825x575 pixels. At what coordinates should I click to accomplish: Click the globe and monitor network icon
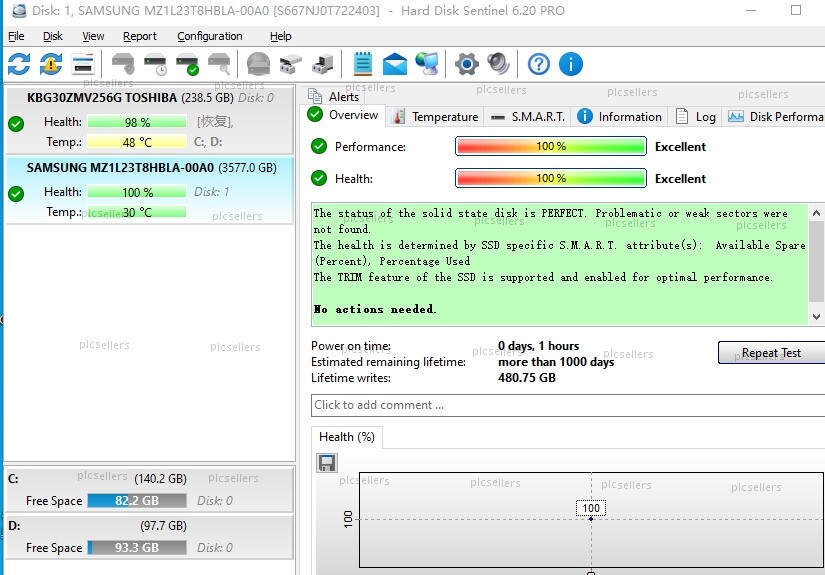point(427,64)
